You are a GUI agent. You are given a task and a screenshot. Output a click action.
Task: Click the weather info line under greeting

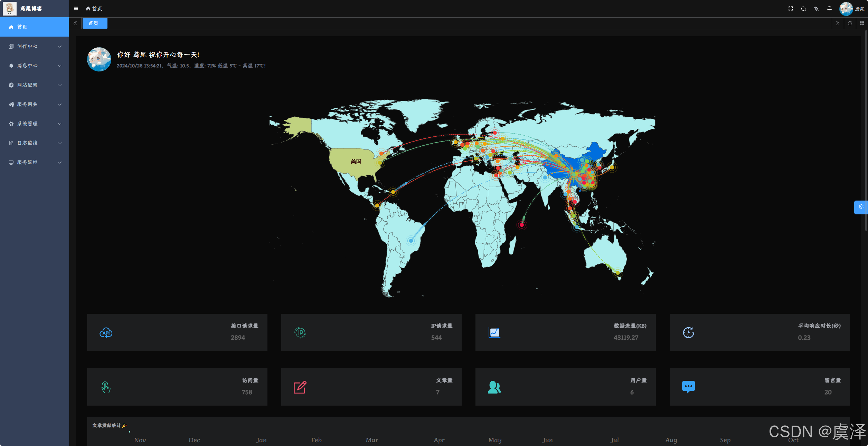click(x=191, y=66)
